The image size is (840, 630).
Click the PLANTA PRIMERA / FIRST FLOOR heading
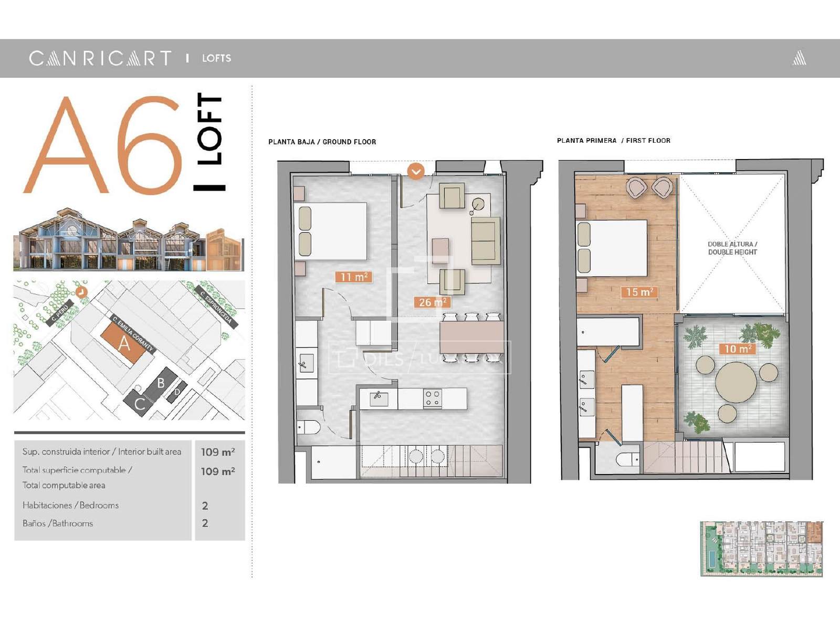613,141
